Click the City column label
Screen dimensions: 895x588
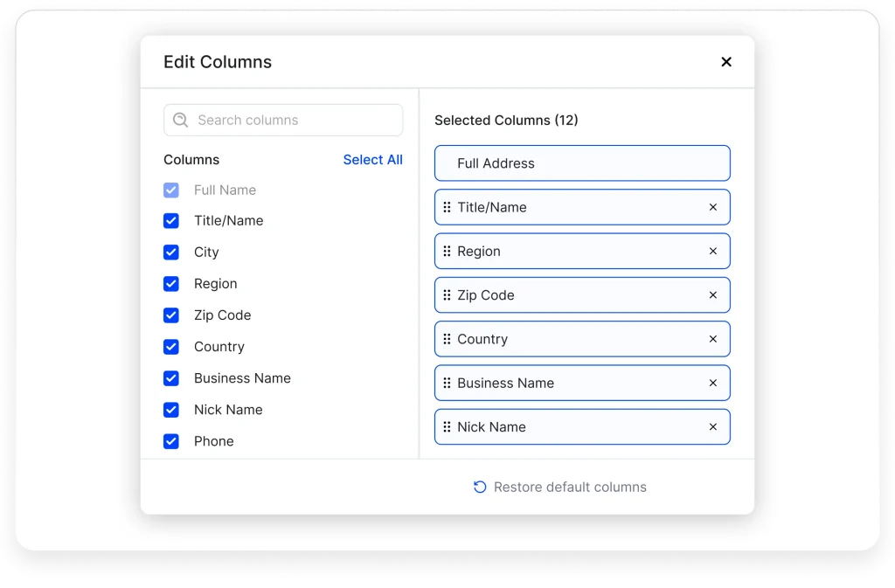tap(206, 252)
